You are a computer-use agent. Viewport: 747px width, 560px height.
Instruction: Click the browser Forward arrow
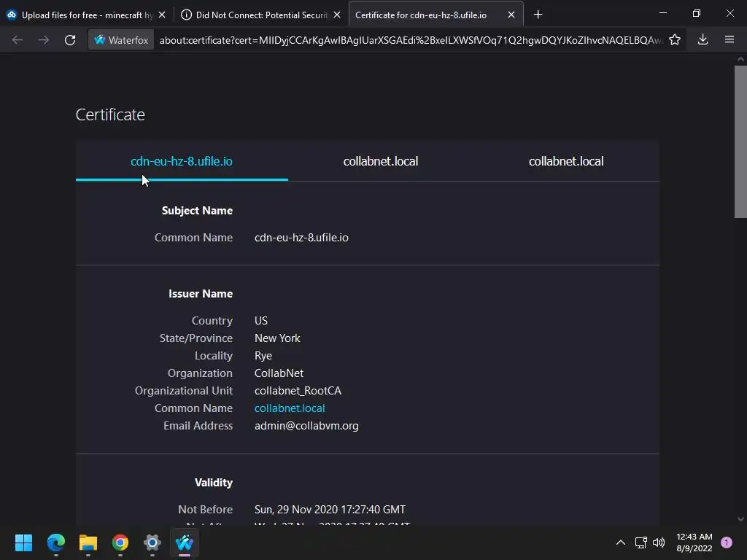tap(44, 40)
